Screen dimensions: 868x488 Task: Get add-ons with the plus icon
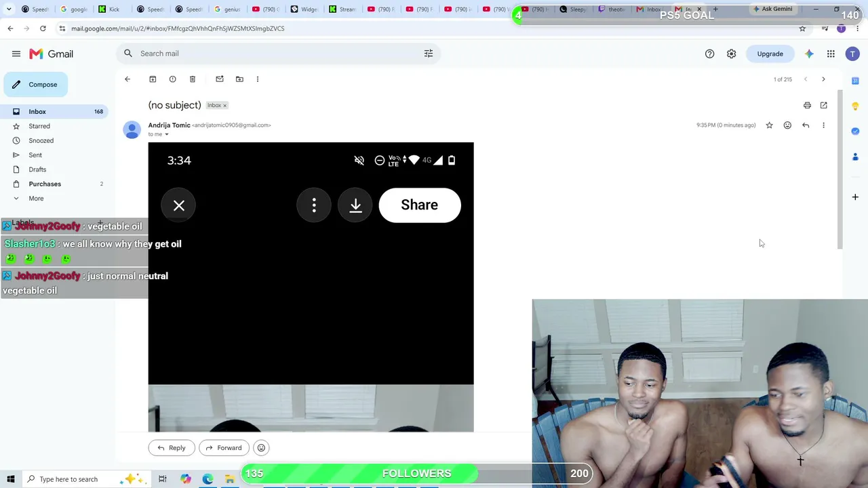[x=855, y=197]
